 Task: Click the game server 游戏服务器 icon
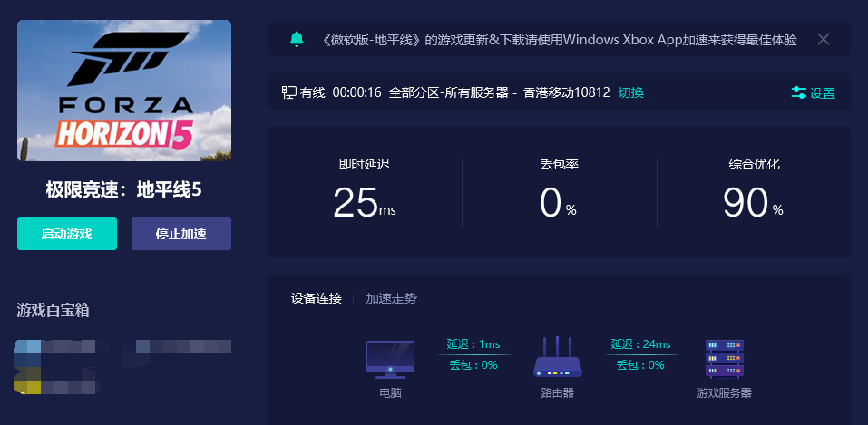[724, 359]
